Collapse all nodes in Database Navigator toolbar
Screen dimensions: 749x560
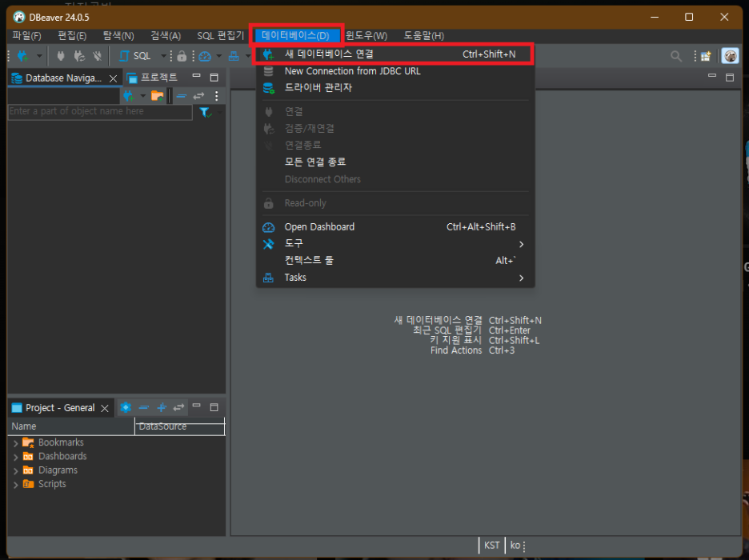point(181,96)
